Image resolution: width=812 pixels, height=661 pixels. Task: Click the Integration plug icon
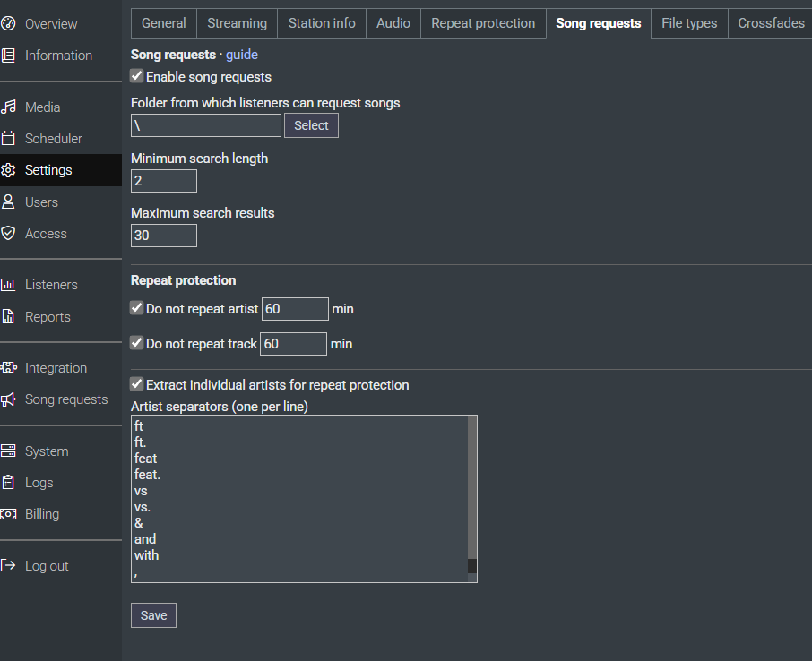(9, 368)
